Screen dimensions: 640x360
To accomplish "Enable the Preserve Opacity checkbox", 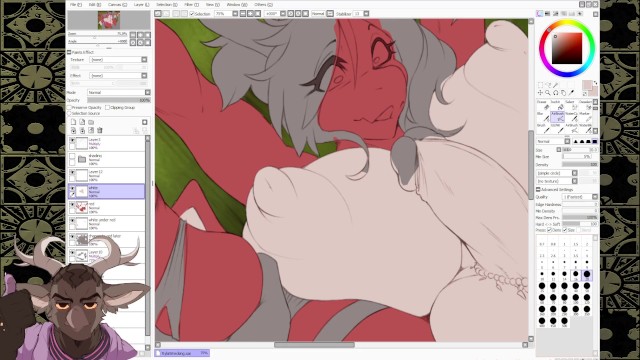I will pos(69,107).
